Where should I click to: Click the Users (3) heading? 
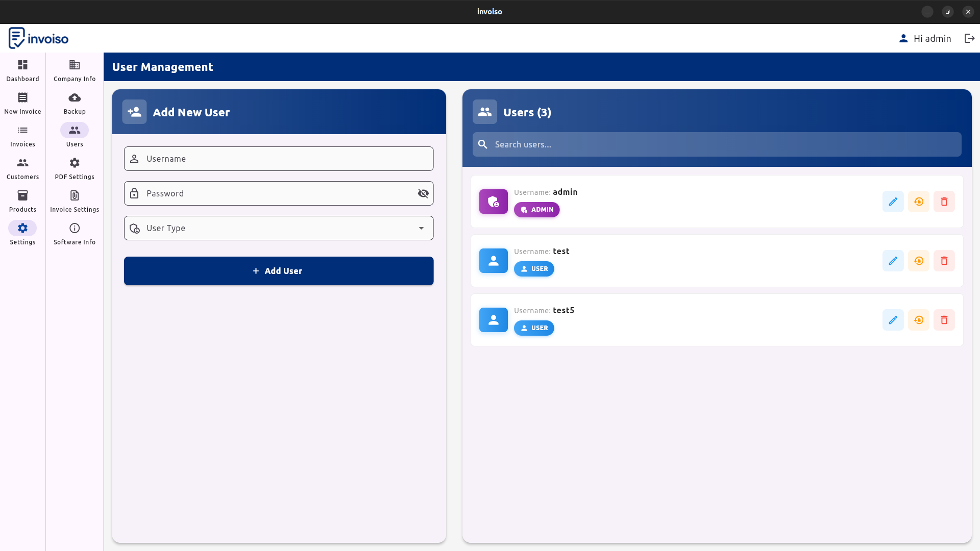pos(527,112)
